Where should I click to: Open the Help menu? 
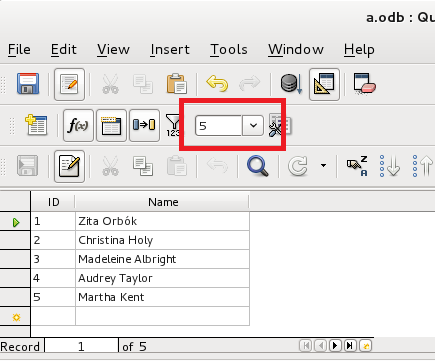(x=359, y=49)
